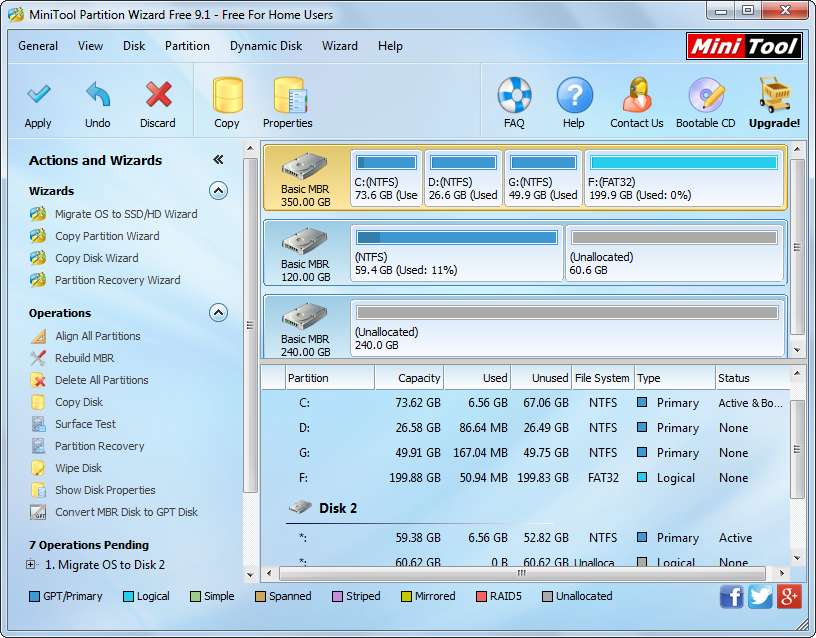Image resolution: width=816 pixels, height=638 pixels.
Task: Select the Rebuild MBR operation
Action: pyautogui.click(x=84, y=358)
